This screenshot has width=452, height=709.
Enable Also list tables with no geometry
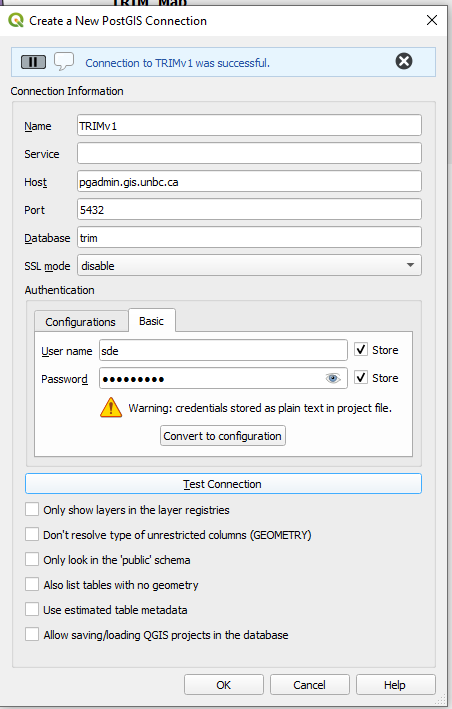32,584
